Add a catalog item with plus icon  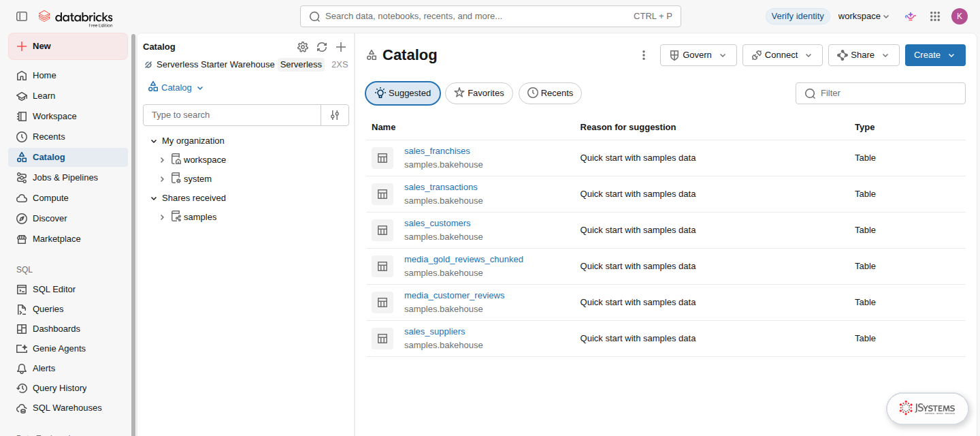341,47
